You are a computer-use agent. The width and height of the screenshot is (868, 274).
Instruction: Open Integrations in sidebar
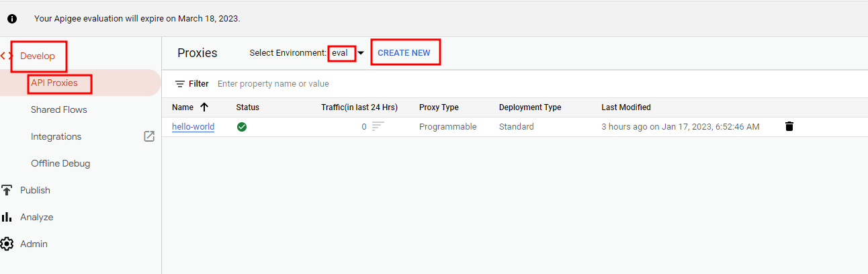[x=56, y=136]
